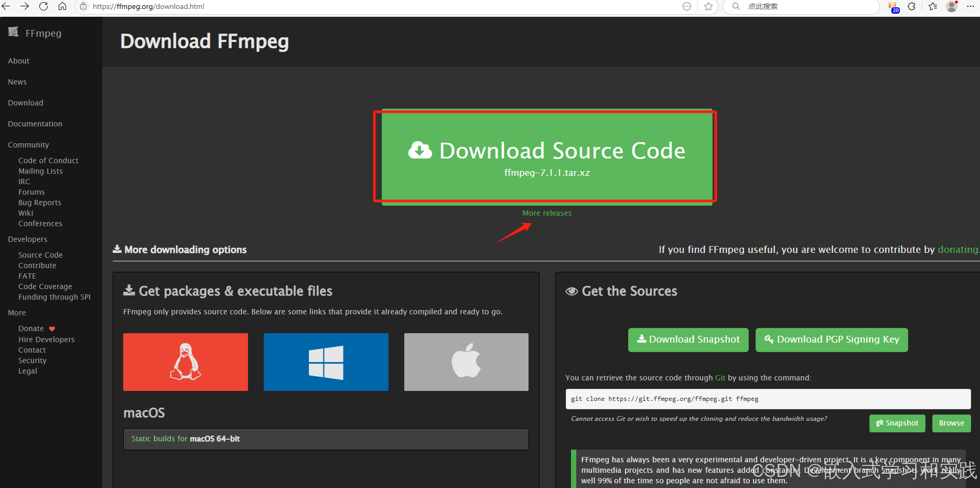The image size is (980, 488).
Task: Open the extension icon with badge 20
Action: 893,7
